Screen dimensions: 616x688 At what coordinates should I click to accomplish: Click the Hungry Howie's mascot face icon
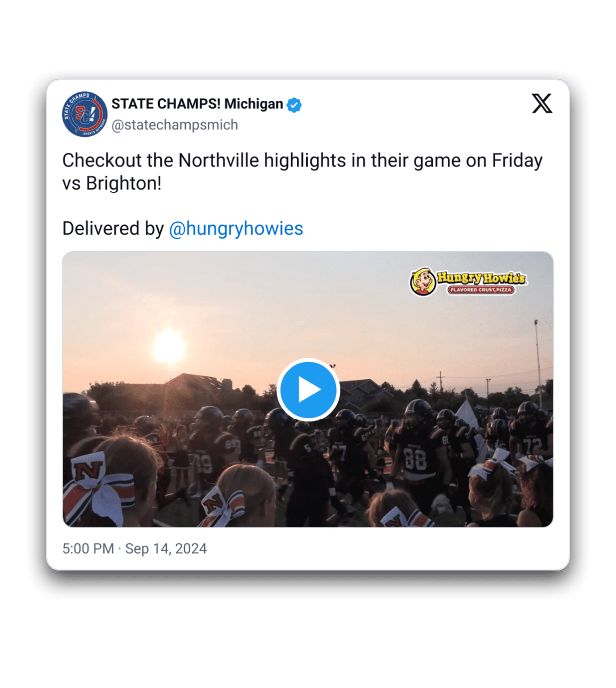pos(423,281)
